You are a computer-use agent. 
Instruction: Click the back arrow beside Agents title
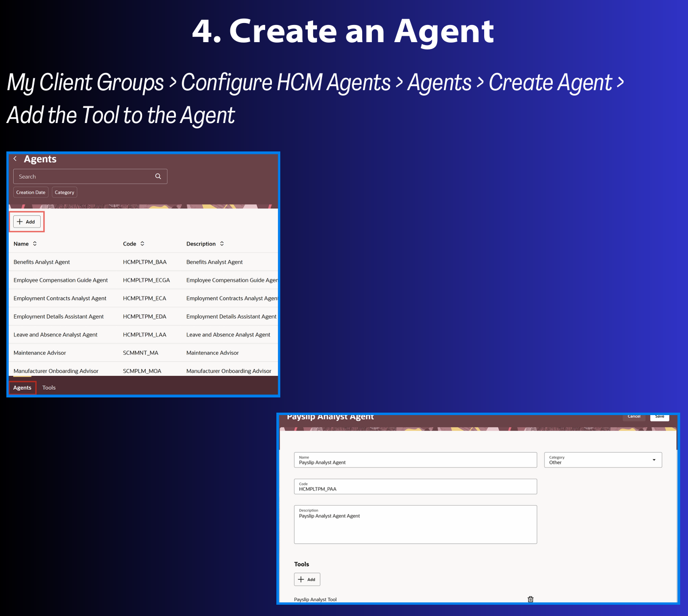(x=15, y=159)
